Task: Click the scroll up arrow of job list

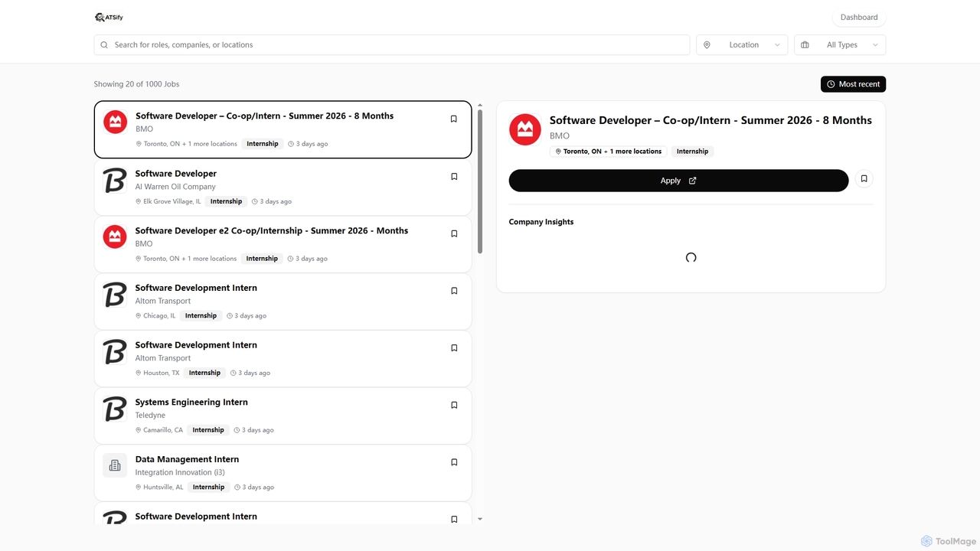Action: (480, 105)
